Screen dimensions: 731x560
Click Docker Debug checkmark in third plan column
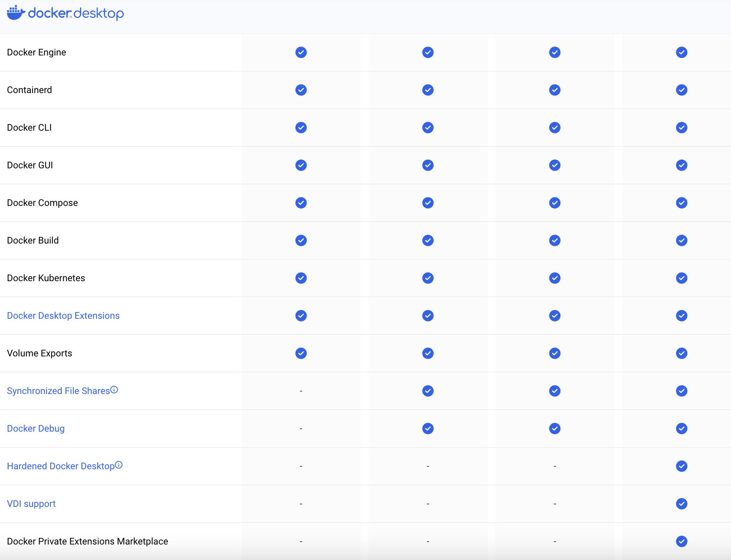tap(555, 429)
